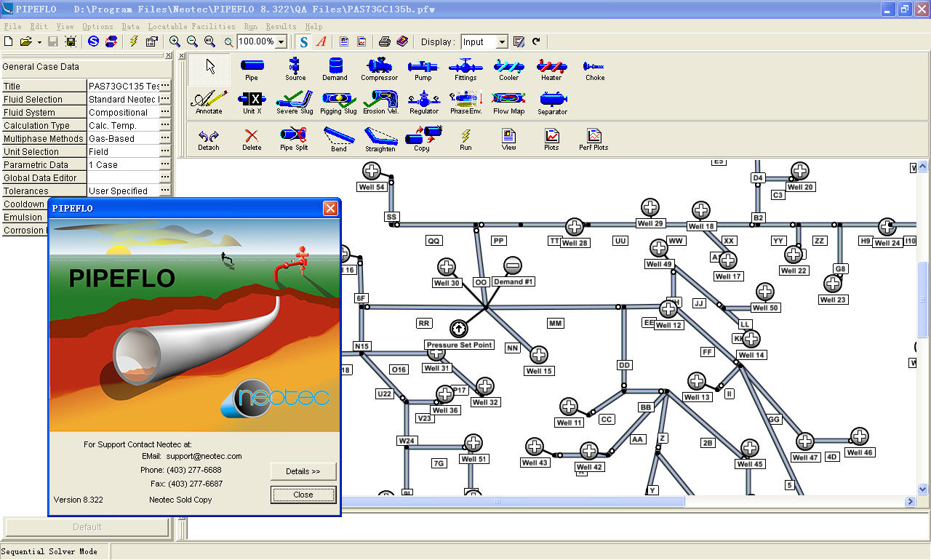Viewport: 931px width, 560px height.
Task: Open the Erosion Vel. tool
Action: (x=381, y=103)
